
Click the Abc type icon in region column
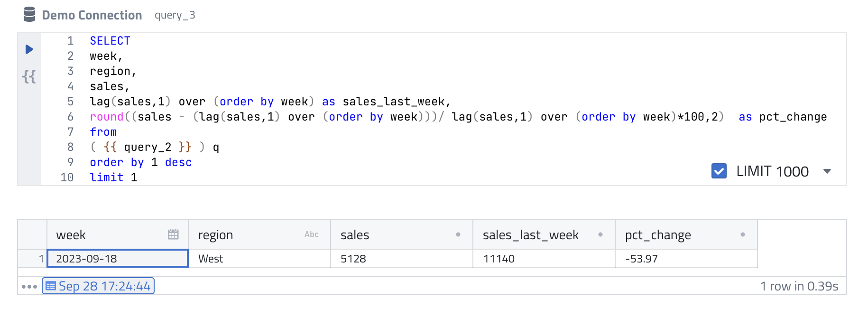coord(311,234)
